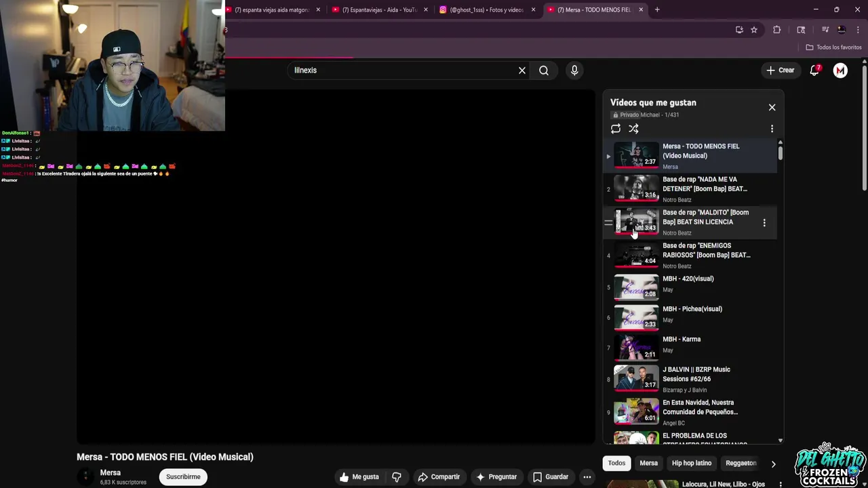Dislike the video with thumbs-down icon
The image size is (868, 488).
(397, 476)
